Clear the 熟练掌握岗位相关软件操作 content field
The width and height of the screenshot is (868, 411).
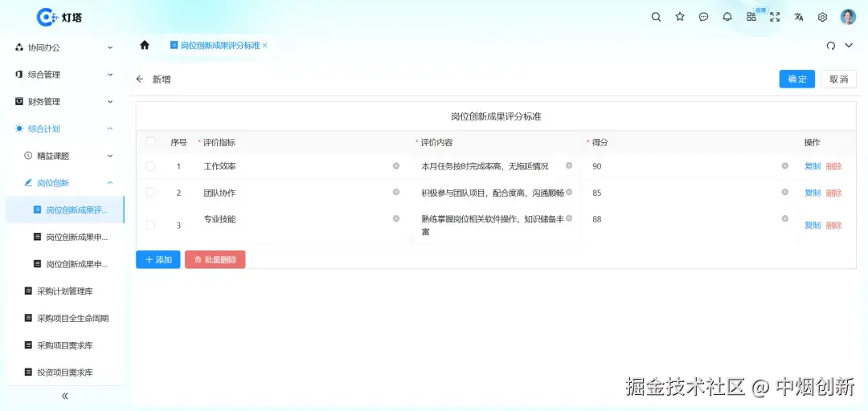point(568,218)
